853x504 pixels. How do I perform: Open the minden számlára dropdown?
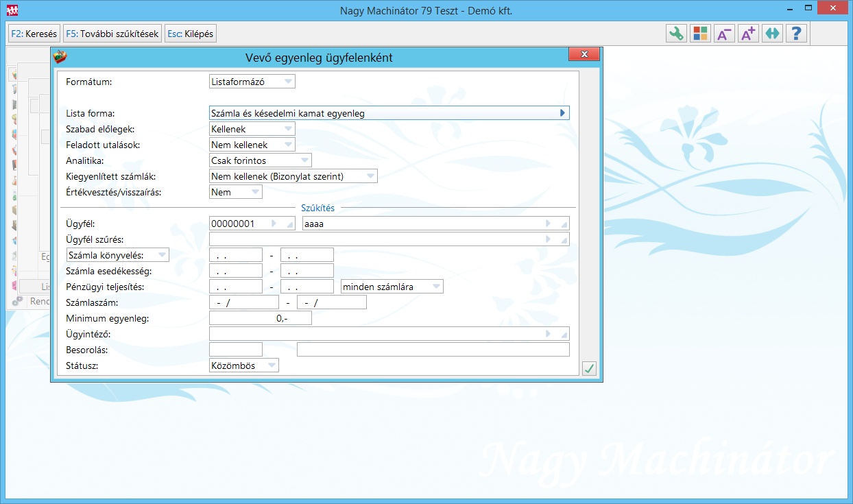click(392, 287)
